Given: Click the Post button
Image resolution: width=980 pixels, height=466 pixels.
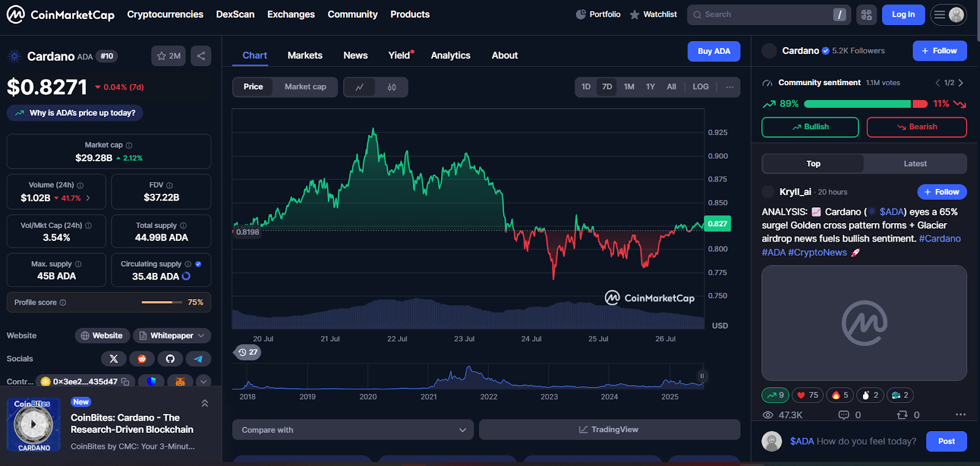Looking at the screenshot, I should coord(946,441).
